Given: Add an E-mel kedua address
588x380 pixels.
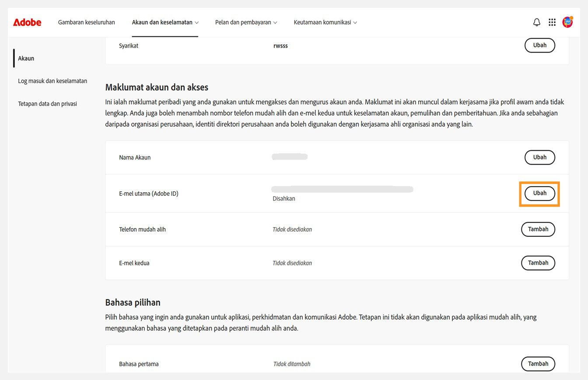Looking at the screenshot, I should point(538,263).
